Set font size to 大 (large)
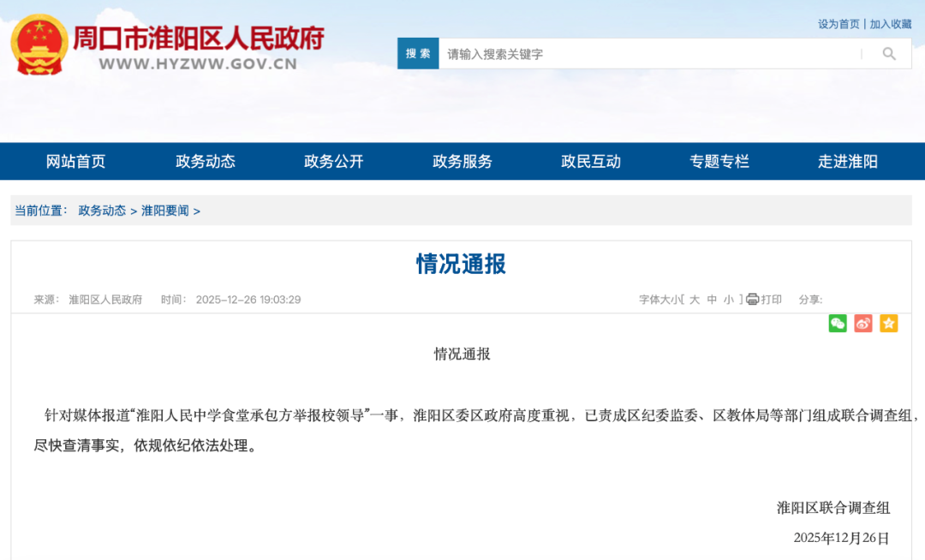This screenshot has height=560, width=925. 695,300
